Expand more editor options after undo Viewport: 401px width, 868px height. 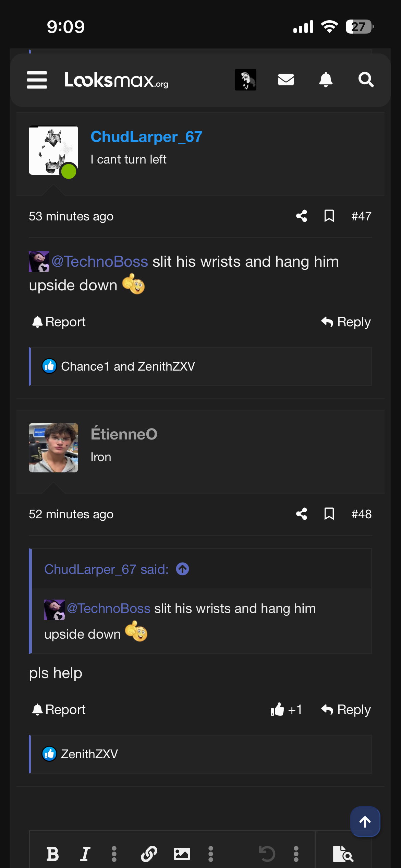[296, 854]
